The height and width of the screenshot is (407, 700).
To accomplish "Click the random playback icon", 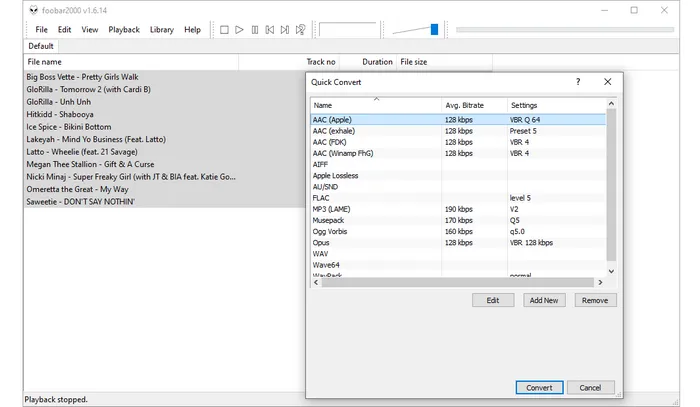I will pyautogui.click(x=300, y=30).
